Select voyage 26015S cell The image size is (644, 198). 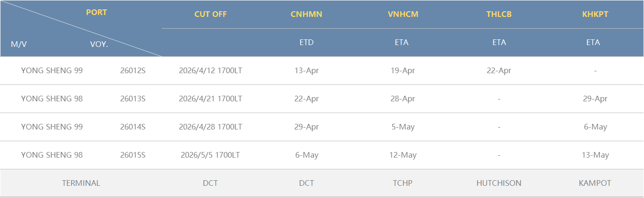[x=133, y=155]
